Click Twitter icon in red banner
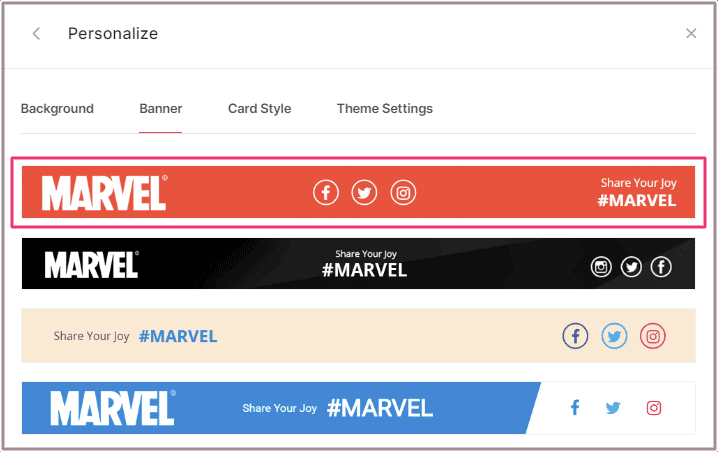The height and width of the screenshot is (452, 718). [364, 193]
